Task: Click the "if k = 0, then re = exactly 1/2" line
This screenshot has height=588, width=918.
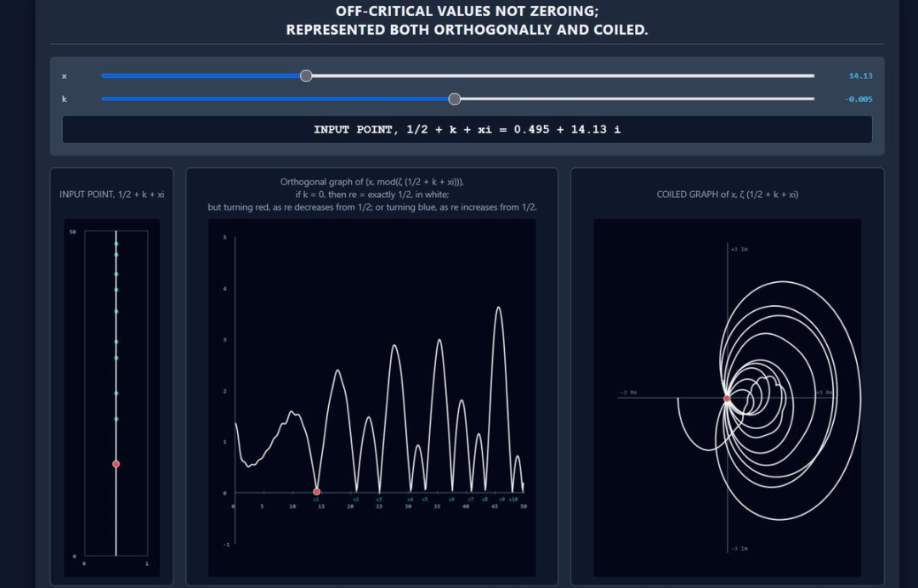Action: tap(371, 195)
